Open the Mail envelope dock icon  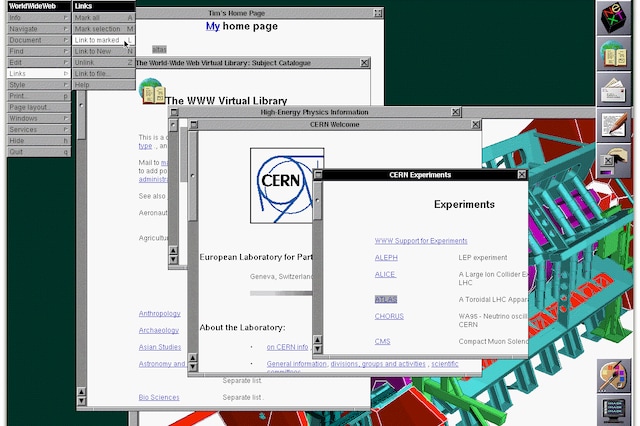click(x=614, y=90)
